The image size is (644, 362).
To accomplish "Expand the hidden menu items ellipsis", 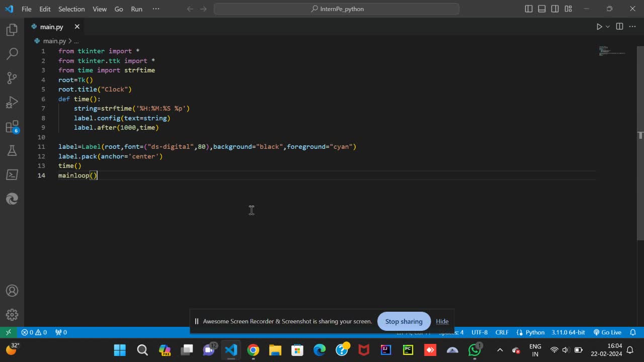I will pyautogui.click(x=155, y=9).
